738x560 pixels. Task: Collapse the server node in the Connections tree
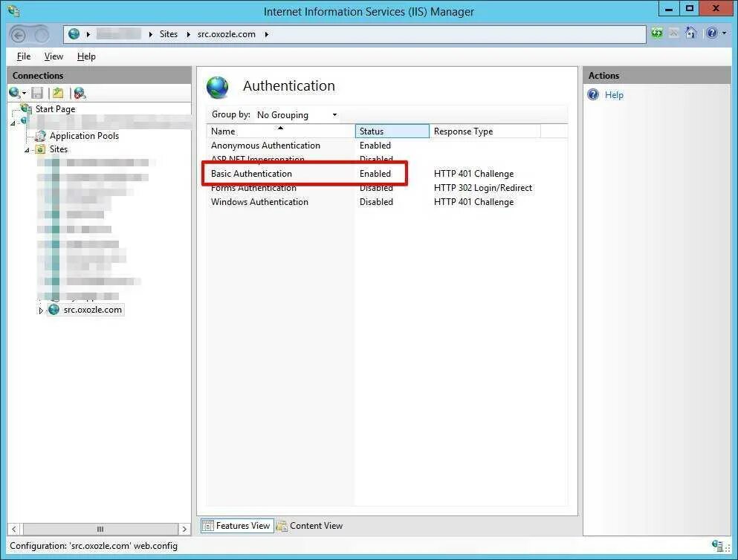(13, 123)
